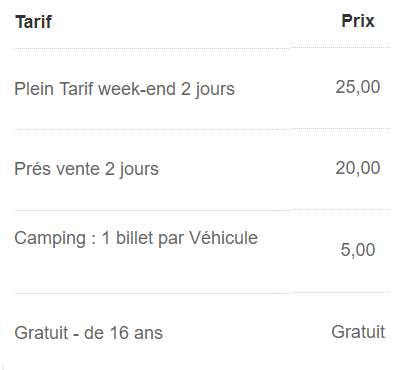Click the word week-end in first row
Screen dimensions: 408x370
[x=137, y=89]
